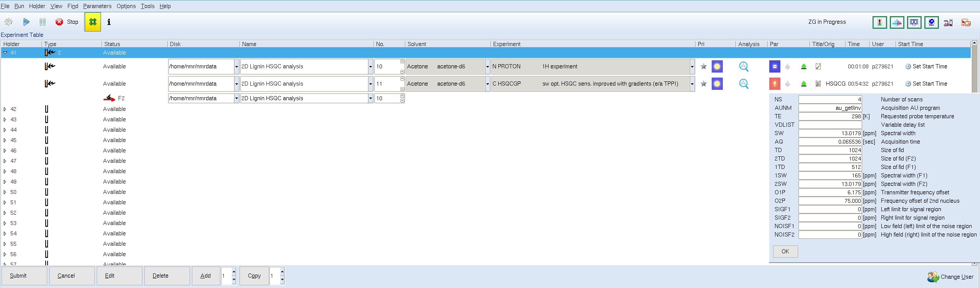Click OK in the parameters panel

pos(785,252)
